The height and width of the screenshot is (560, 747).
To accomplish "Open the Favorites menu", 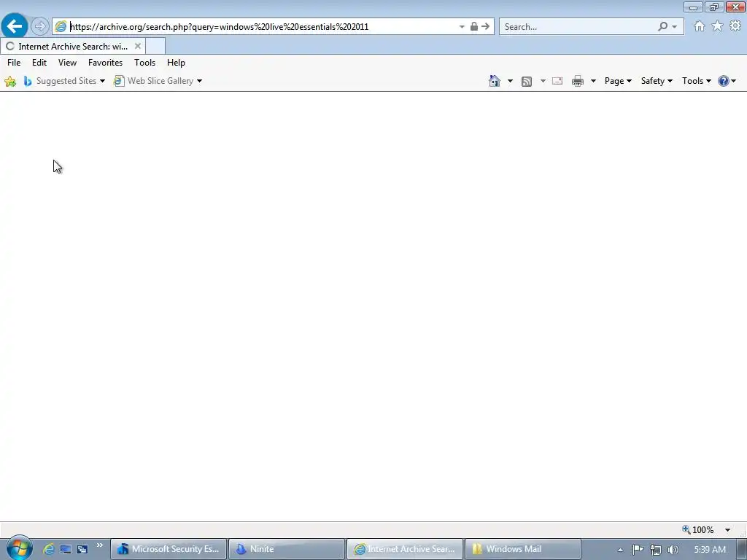I will point(105,63).
